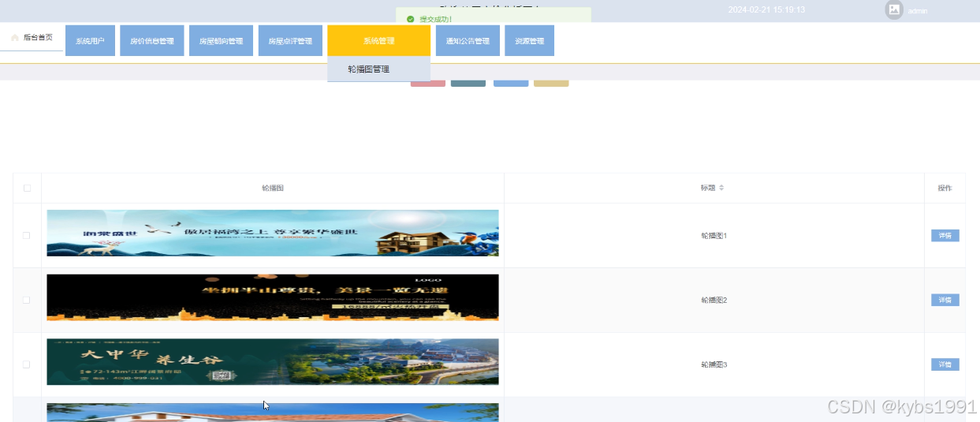Check the box for 轮播图2 row
Viewport: 980px width, 422px height.
pyautogui.click(x=27, y=300)
